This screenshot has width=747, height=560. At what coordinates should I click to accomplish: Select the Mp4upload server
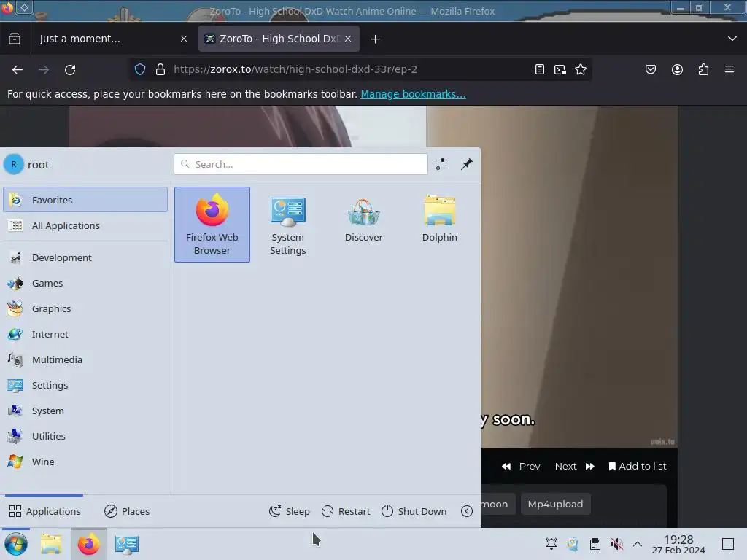[555, 504]
